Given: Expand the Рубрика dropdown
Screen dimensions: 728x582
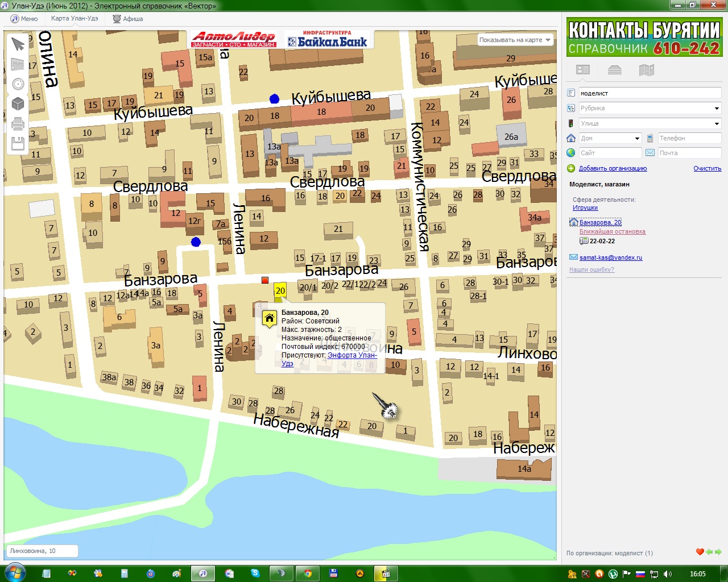Looking at the screenshot, I should [717, 109].
